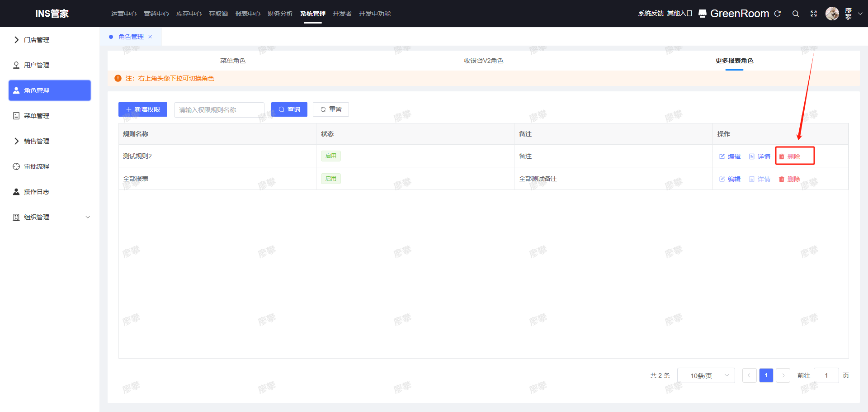Screen dimensions: 868x412
Task: Toggle fullscreen icon in the header
Action: pos(814,14)
